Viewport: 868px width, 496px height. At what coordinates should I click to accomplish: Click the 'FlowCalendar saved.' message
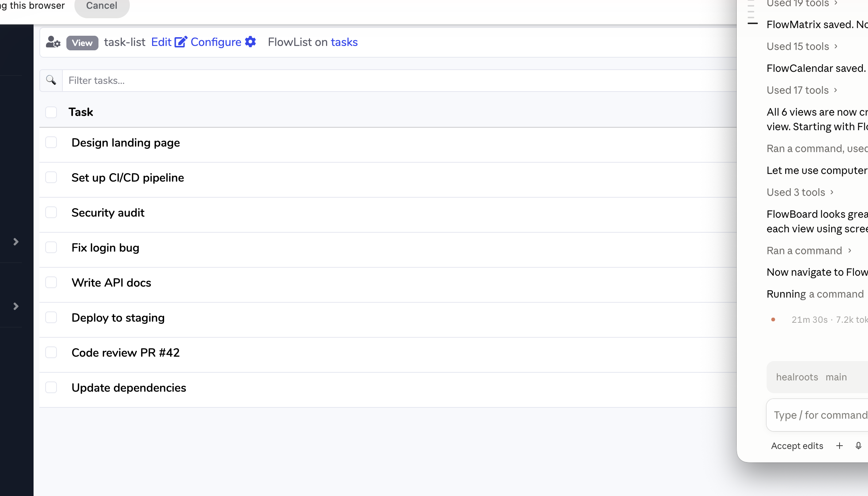pos(816,68)
